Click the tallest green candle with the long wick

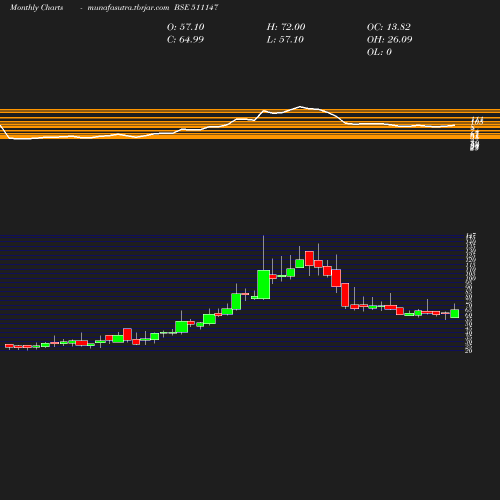click(264, 284)
